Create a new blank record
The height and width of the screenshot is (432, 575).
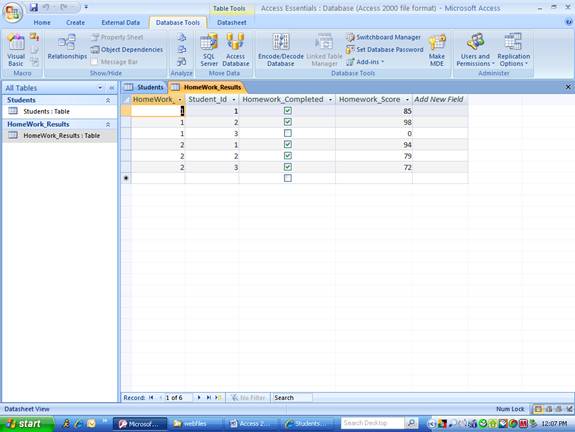[x=219, y=398]
